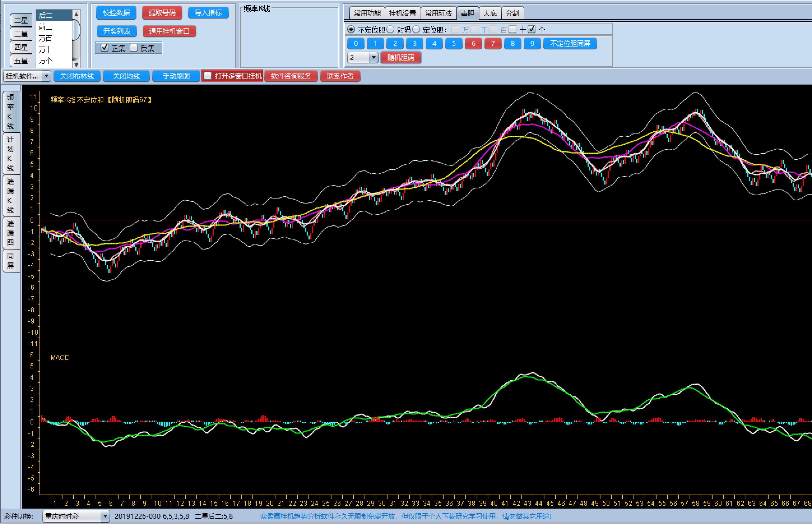Open the random code count dropdown showing 2
The image size is (812, 524).
click(x=363, y=57)
